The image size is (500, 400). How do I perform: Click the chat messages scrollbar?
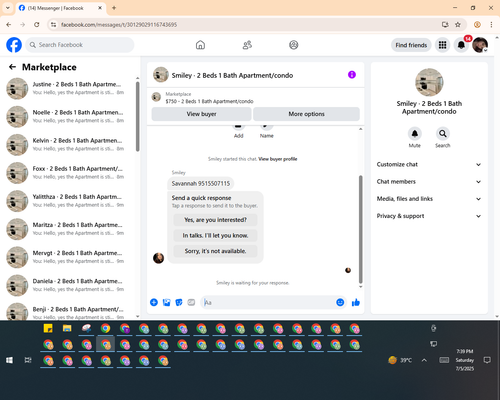pos(360,229)
